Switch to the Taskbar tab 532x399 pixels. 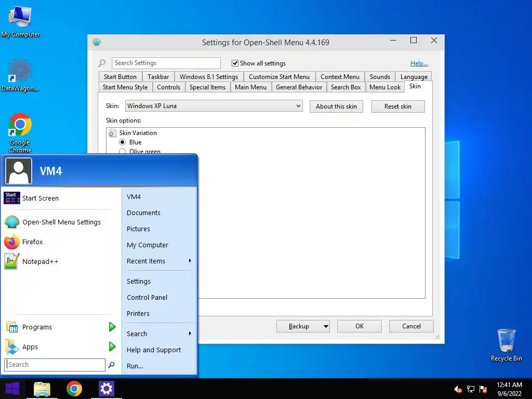coord(158,77)
